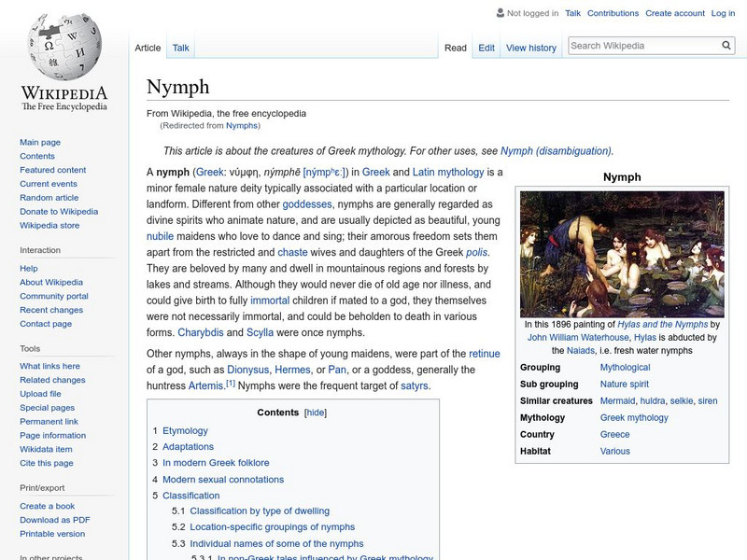Image resolution: width=747 pixels, height=560 pixels.
Task: Click the search magnifier icon
Action: tap(726, 45)
